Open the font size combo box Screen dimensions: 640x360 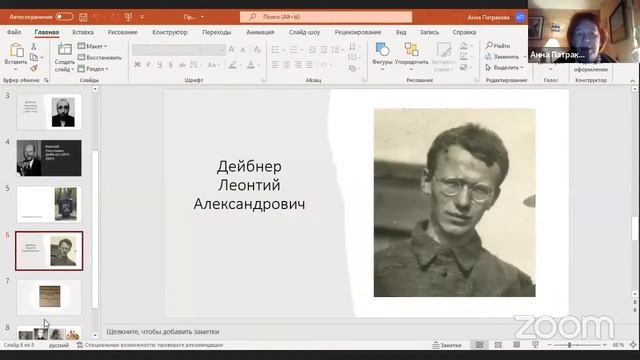(x=215, y=50)
